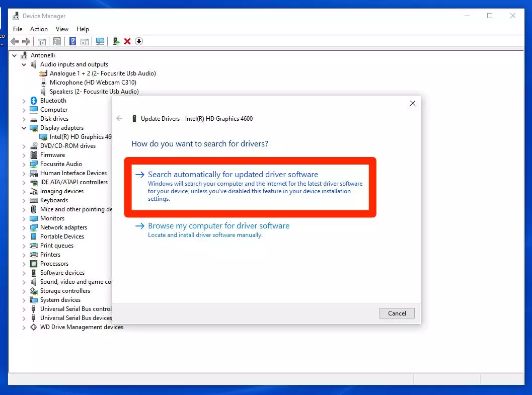The height and width of the screenshot is (395, 532).
Task: Open the Action menu
Action: tap(39, 29)
